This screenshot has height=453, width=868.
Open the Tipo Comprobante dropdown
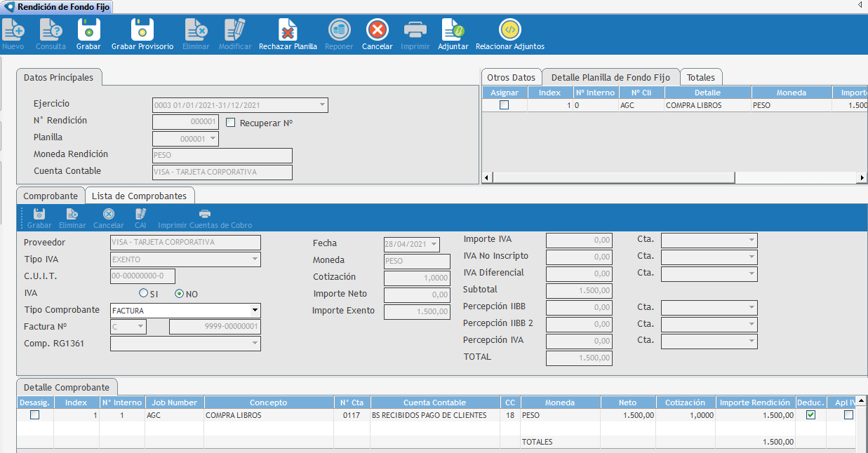coord(255,310)
